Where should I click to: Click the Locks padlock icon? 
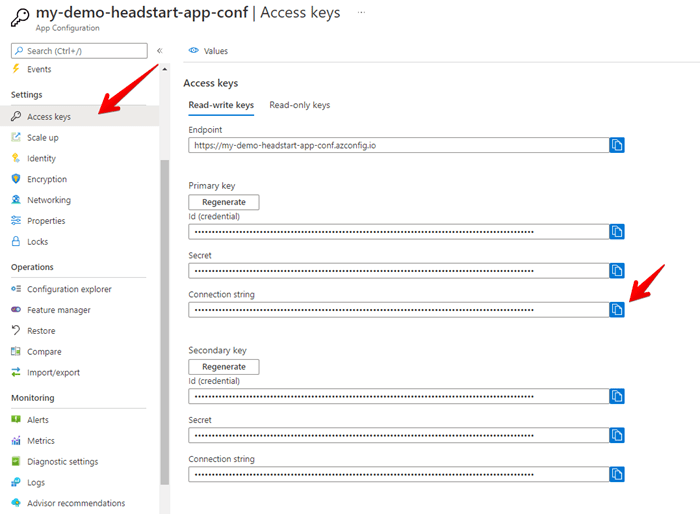tap(16, 241)
